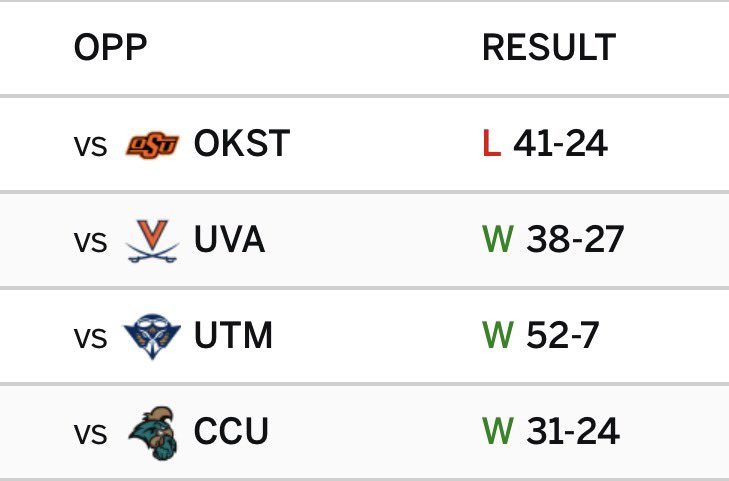Image resolution: width=729 pixels, height=481 pixels.
Task: View the 52-7 game result
Action: [x=563, y=335]
